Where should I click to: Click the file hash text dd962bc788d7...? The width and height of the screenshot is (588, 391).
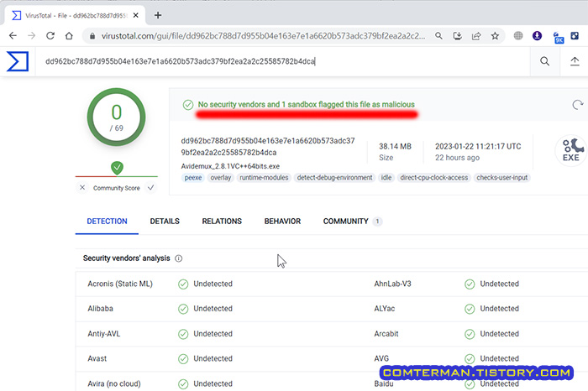(x=268, y=147)
